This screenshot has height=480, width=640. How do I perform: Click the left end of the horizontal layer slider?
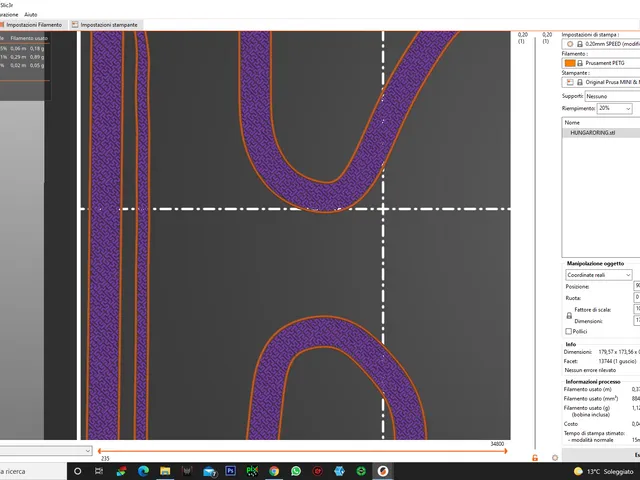tap(100, 451)
